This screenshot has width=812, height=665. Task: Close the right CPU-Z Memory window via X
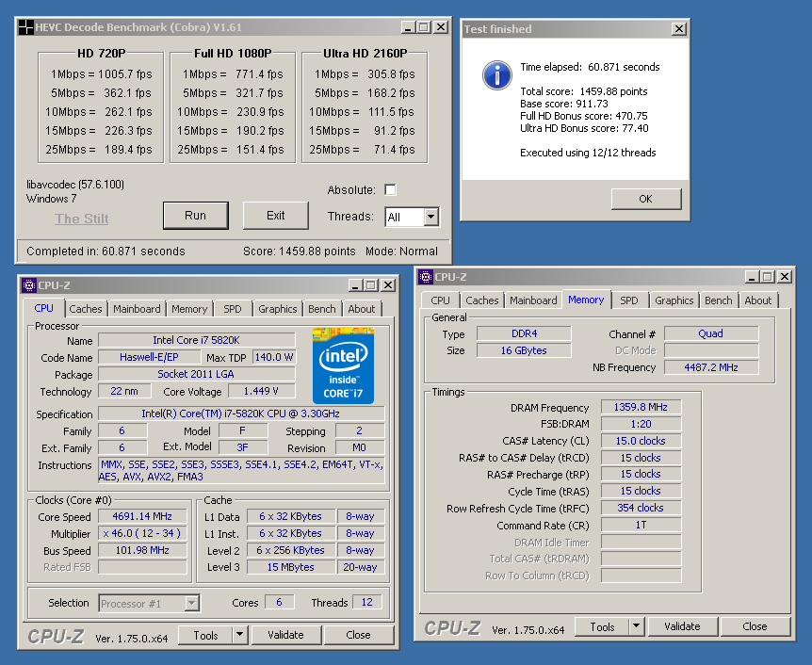click(x=785, y=277)
